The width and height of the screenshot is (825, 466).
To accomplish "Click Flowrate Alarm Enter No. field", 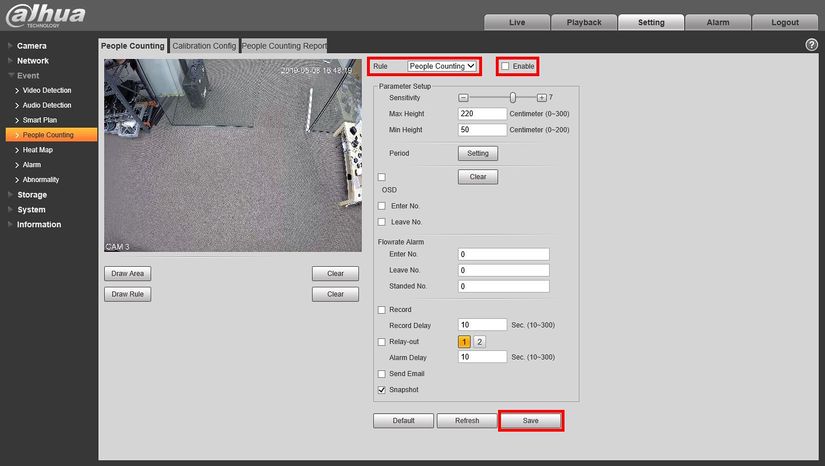I will [504, 255].
